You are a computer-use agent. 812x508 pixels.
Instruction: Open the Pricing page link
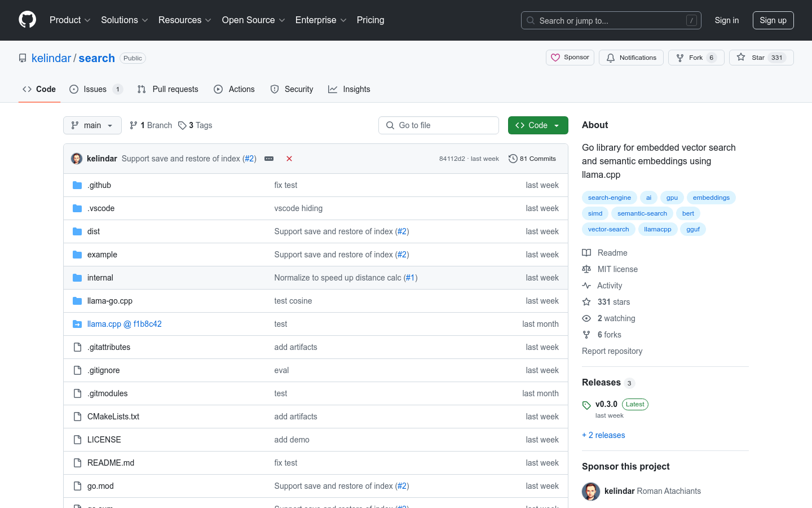tap(370, 20)
